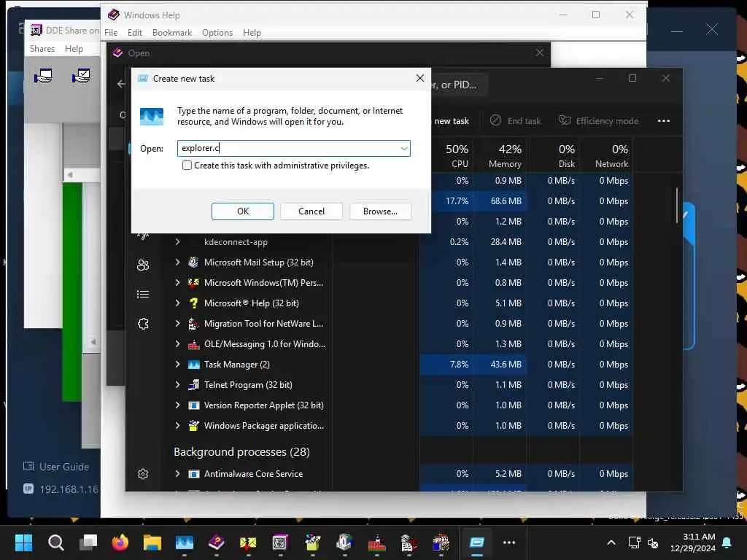Expand the kdeconnect-app process row
The image size is (747, 560).
click(178, 242)
